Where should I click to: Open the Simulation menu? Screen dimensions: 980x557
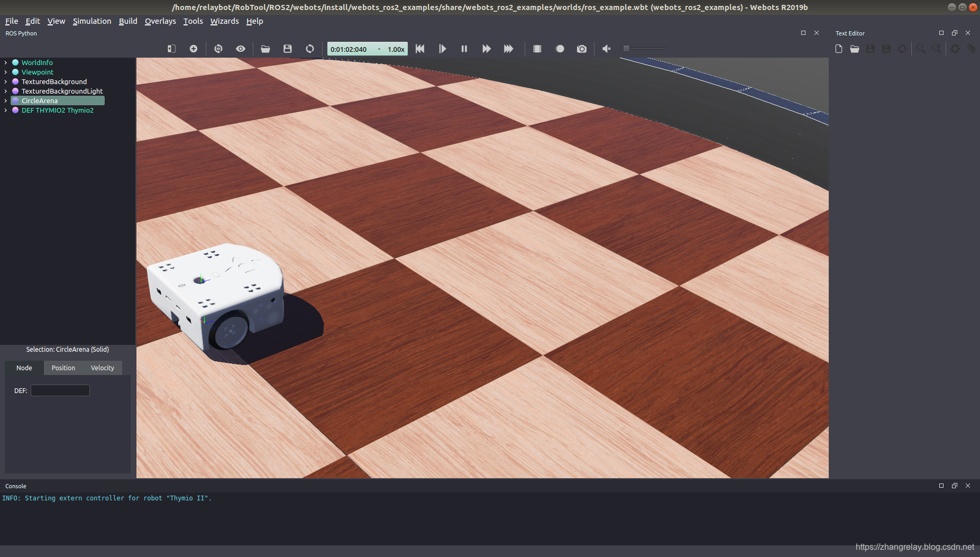point(92,21)
